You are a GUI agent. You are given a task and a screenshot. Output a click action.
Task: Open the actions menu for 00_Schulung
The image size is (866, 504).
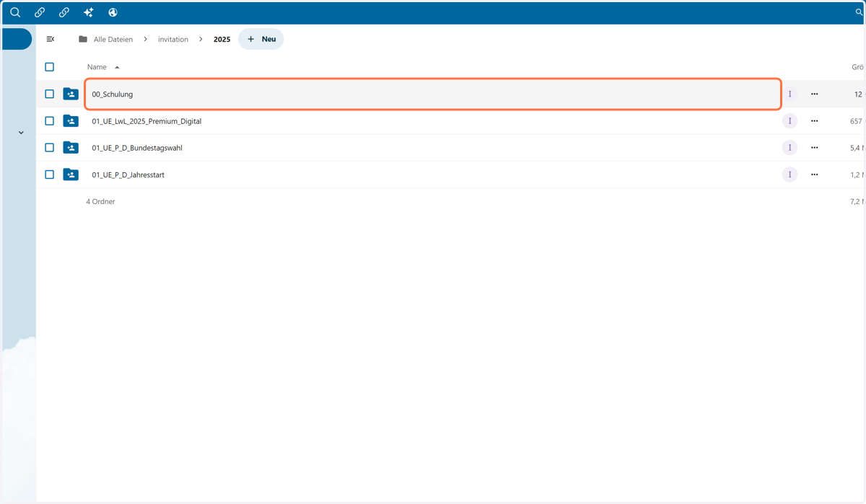point(815,94)
